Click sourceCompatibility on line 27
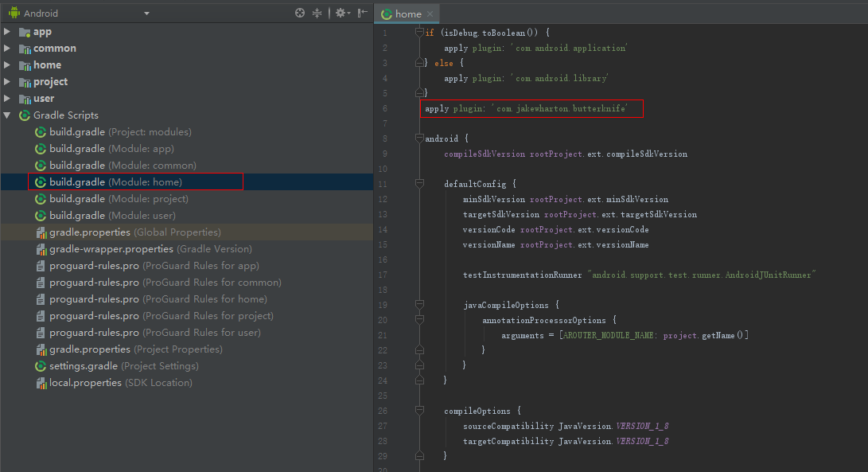 [x=508, y=426]
